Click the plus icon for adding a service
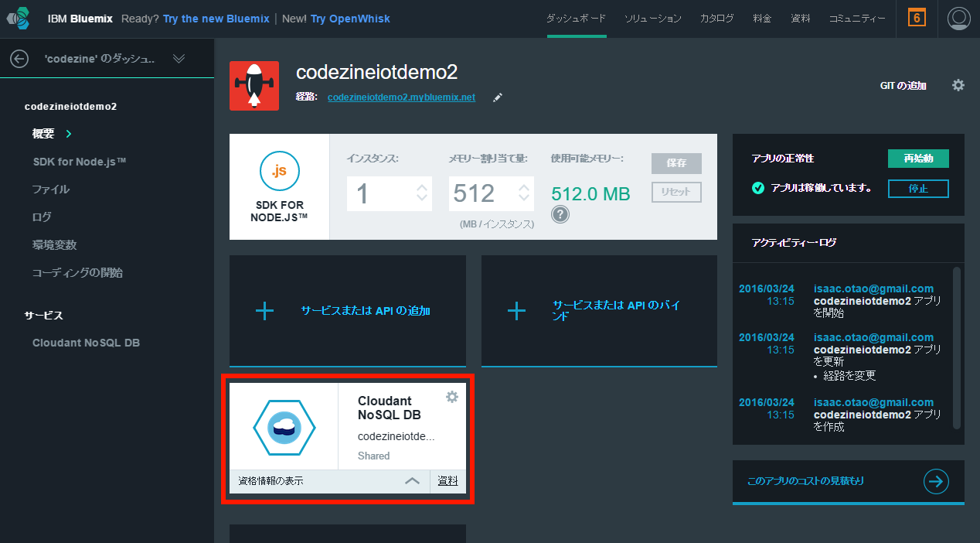Viewport: 980px width, 543px height. [x=264, y=311]
